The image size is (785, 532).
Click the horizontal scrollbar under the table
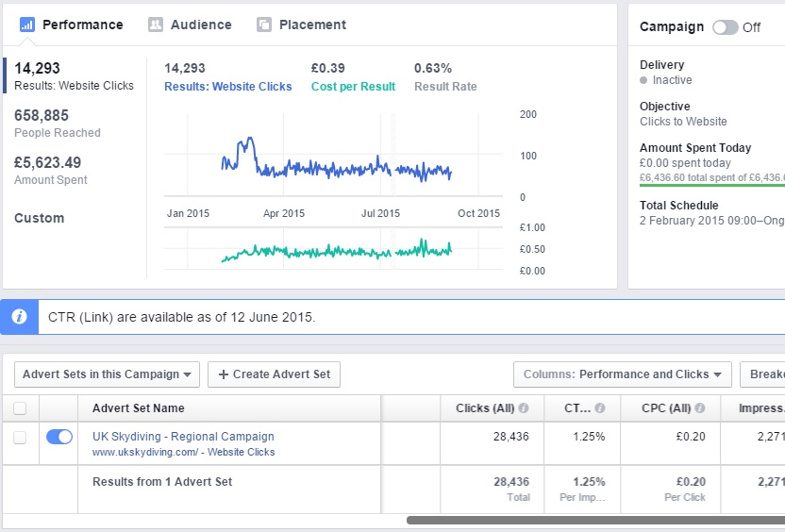(x=594, y=520)
